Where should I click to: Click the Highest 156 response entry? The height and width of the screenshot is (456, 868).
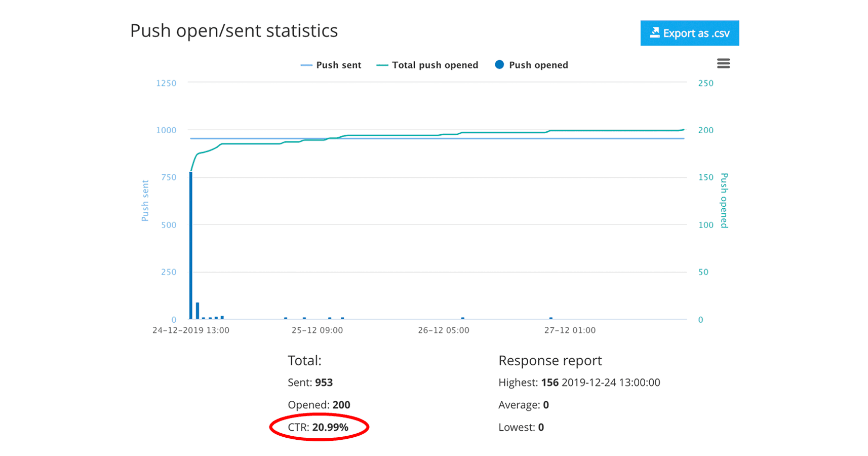pyautogui.click(x=579, y=383)
